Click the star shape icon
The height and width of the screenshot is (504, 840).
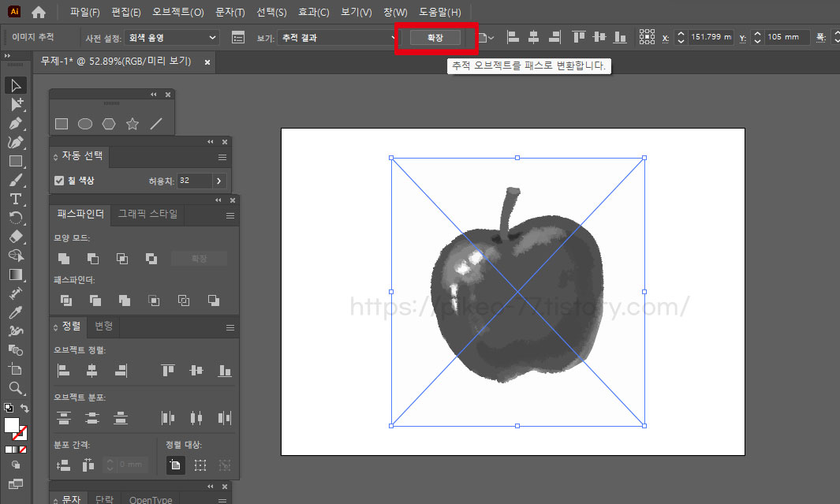tap(133, 124)
